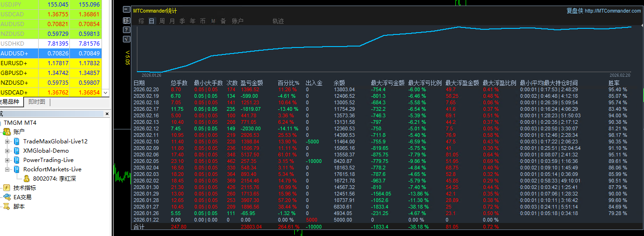Screen dimensions: 644x236
Task: Switch to the 交易品种 symbols tab
Action: tap(10, 102)
